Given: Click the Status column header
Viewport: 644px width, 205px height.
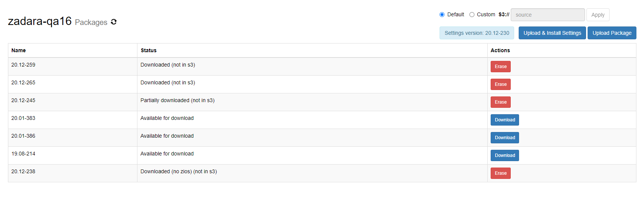Looking at the screenshot, I should click(148, 50).
